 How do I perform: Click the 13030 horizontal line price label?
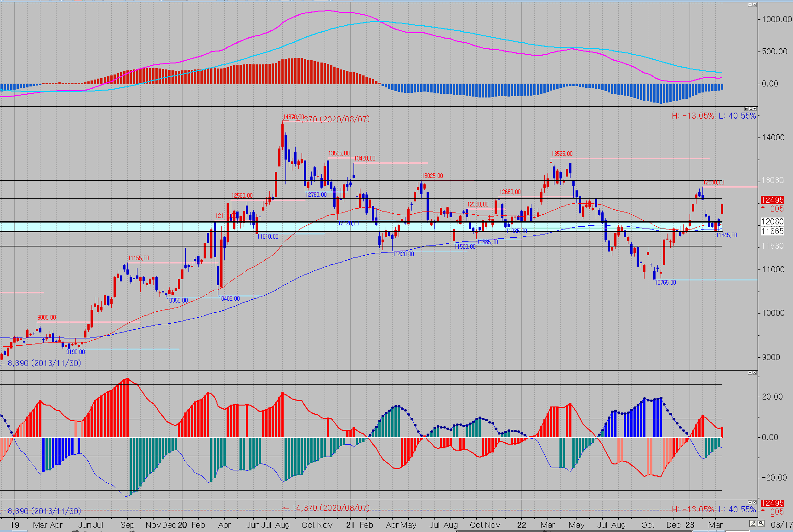click(x=772, y=180)
